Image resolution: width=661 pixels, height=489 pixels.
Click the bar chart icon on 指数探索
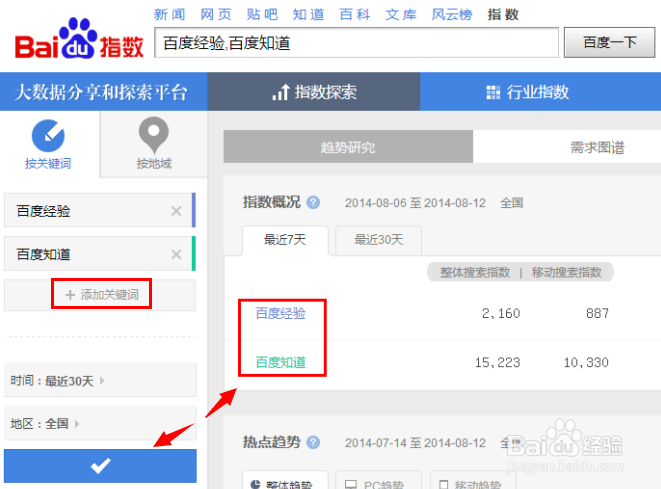click(281, 92)
